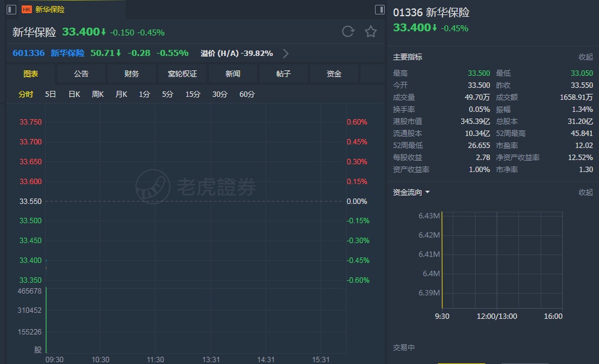Collapse the 主要指标 section via 收起
The width and height of the screenshot is (599, 364).
click(x=585, y=57)
